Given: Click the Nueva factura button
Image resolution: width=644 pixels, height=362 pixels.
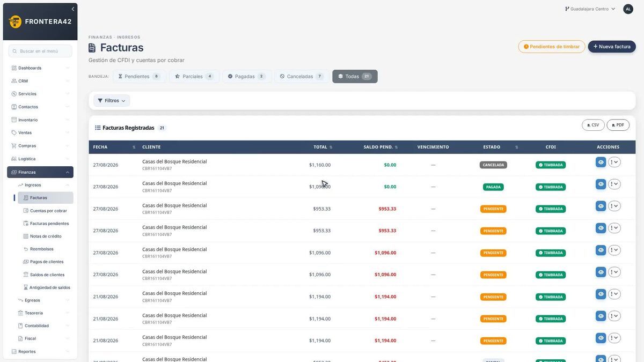Looking at the screenshot, I should [612, 47].
